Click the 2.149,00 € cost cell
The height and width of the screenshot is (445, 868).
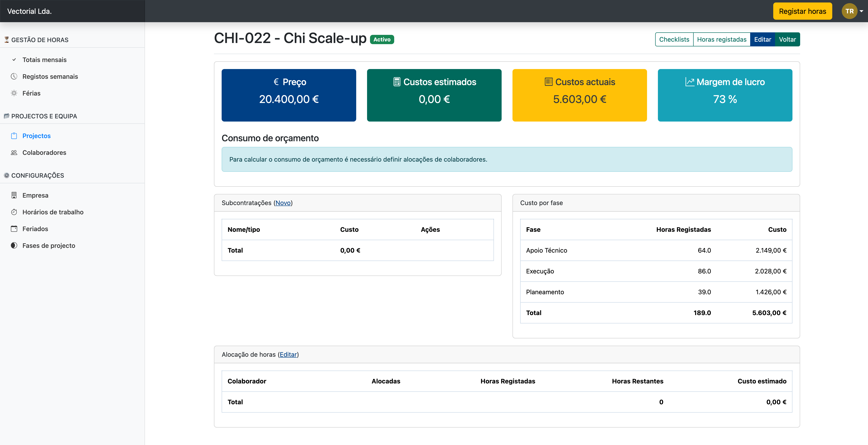771,250
